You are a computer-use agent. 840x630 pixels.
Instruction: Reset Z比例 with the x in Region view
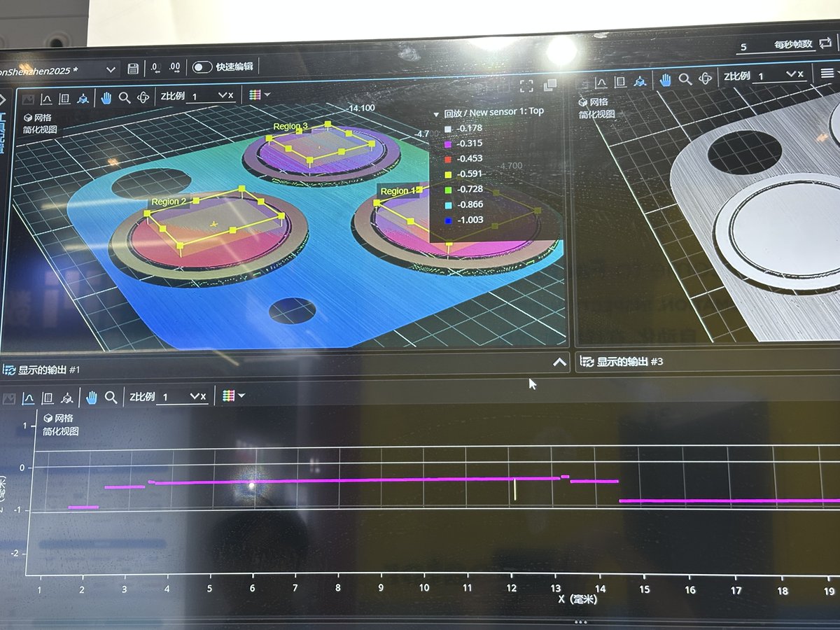pos(231,95)
